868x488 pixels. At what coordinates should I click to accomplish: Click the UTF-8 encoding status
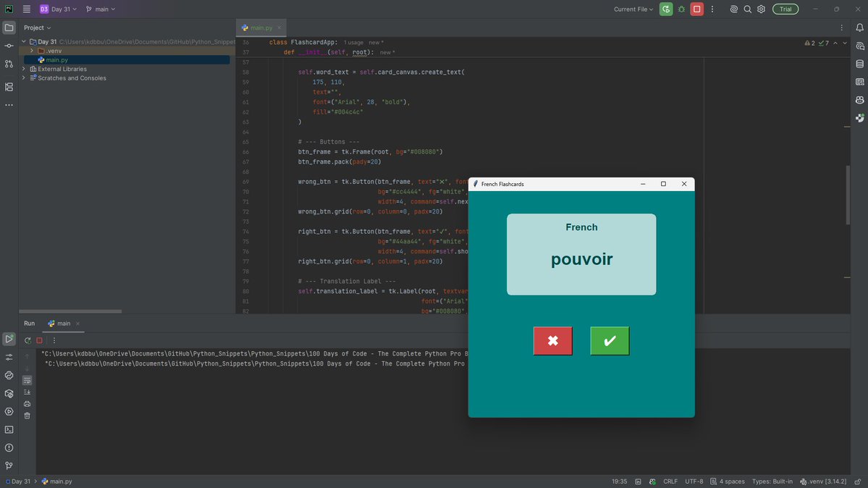coord(694,481)
